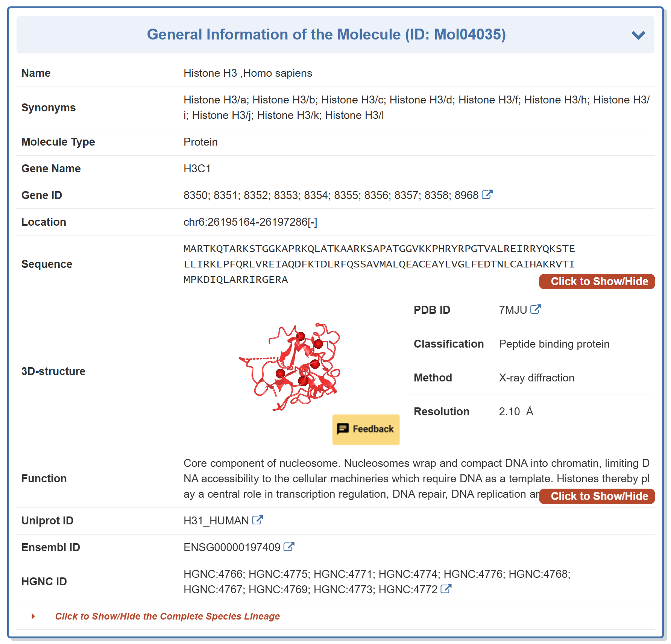Toggle Show/Hide for the Sequence row
Viewport: 671px width, 644px height.
point(597,281)
